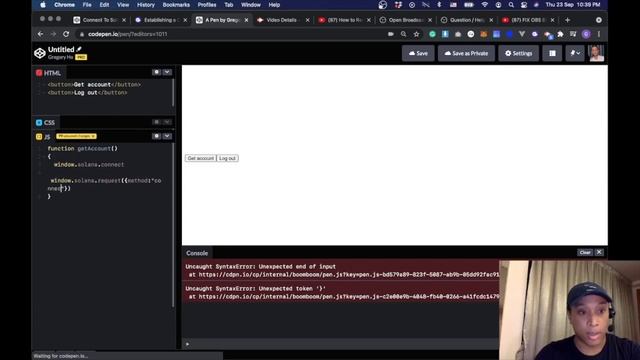Click the zoom magnifier icon in the address bar
Screen dimensions: 640x360
pos(403,34)
